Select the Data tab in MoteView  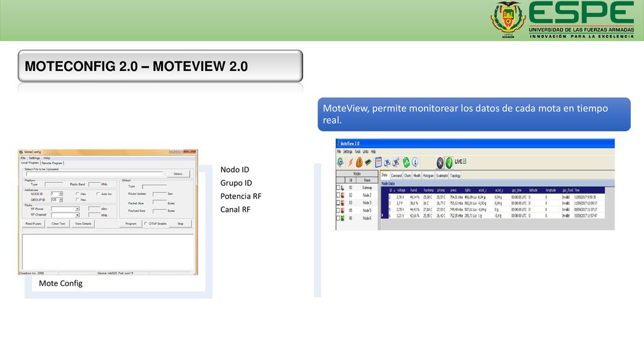coord(384,175)
